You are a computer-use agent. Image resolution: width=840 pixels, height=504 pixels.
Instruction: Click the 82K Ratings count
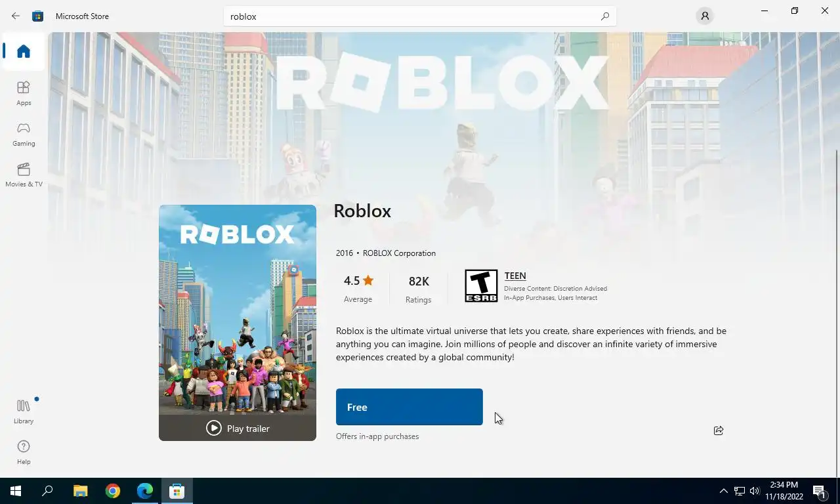click(x=419, y=288)
